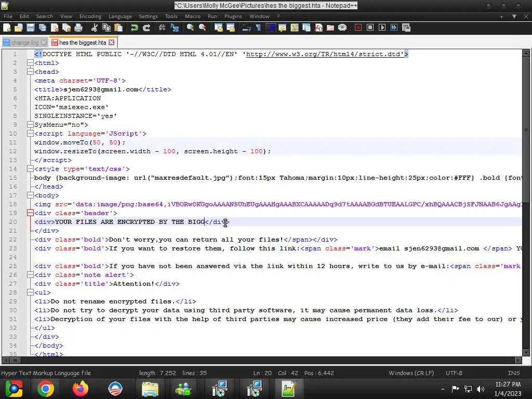Screen dimensions: 532x399
Task: Open the Macro menu
Action: pos(193,16)
